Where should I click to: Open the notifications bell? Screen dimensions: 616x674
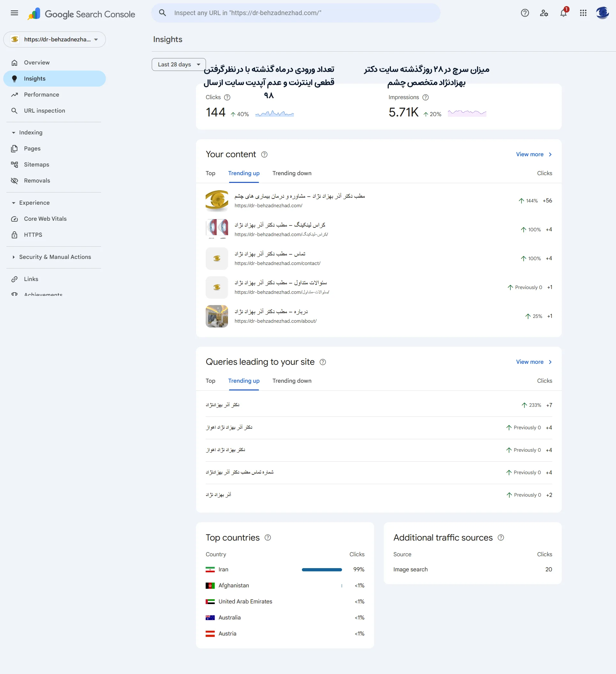point(563,13)
